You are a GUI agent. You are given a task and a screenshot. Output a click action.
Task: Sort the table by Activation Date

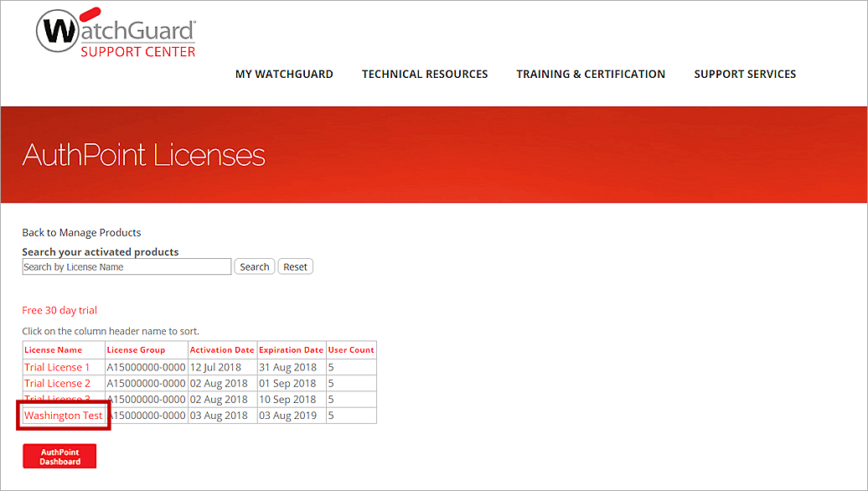coord(221,350)
